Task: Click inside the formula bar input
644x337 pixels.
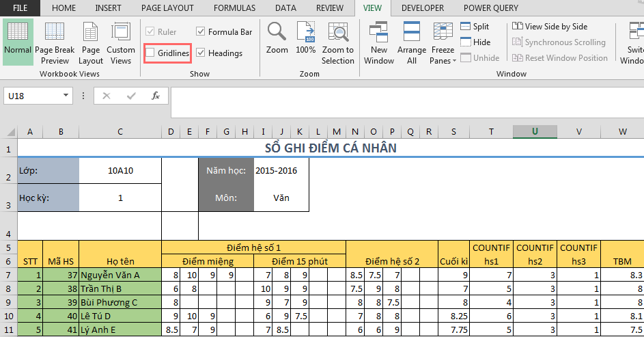Action: [403, 101]
